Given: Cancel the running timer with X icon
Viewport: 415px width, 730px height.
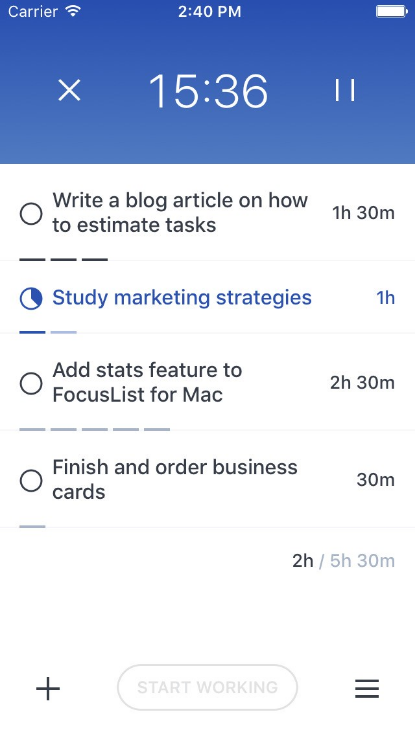Looking at the screenshot, I should click(69, 90).
